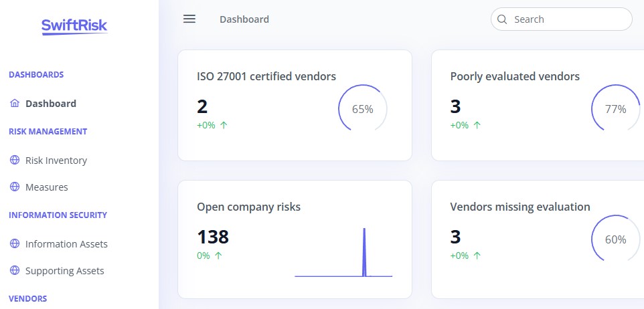Click the SwiftRisk logo
Viewport: 644px width, 309px height.
(x=74, y=27)
